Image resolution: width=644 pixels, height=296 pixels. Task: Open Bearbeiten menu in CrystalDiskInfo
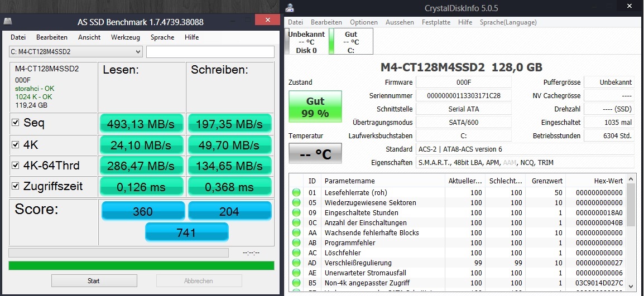point(326,22)
